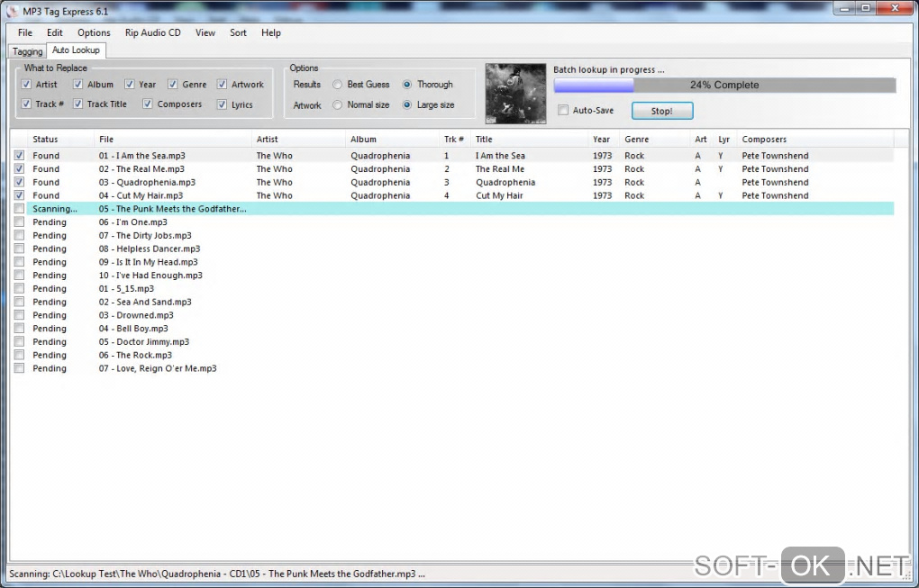Image resolution: width=919 pixels, height=588 pixels.
Task: Open the File menu
Action: 25,32
